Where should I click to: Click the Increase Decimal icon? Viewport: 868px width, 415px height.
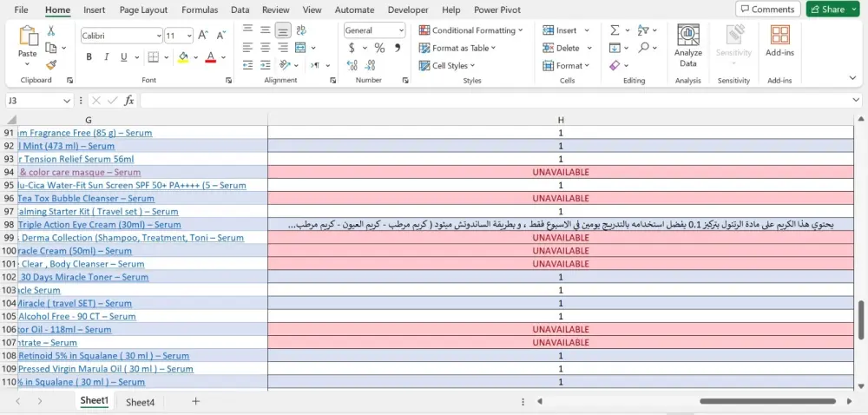[x=352, y=65]
